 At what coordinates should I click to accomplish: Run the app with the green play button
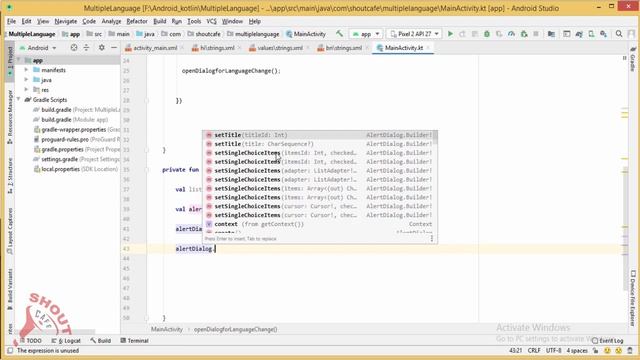[x=450, y=34]
